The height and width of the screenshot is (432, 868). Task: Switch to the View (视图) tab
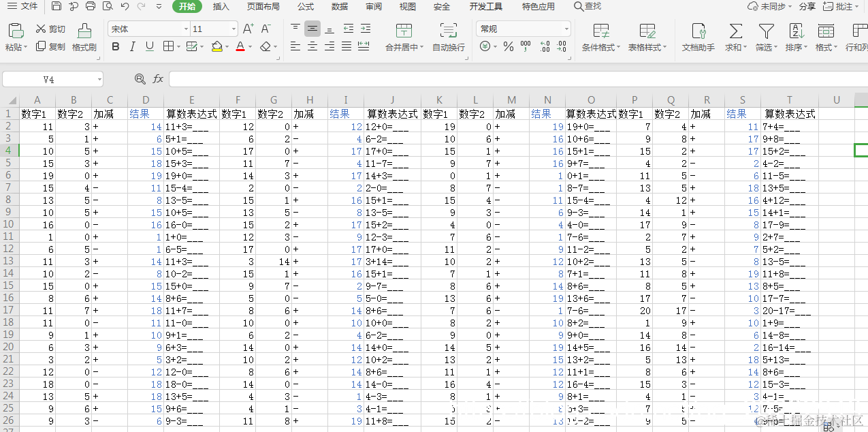[408, 7]
